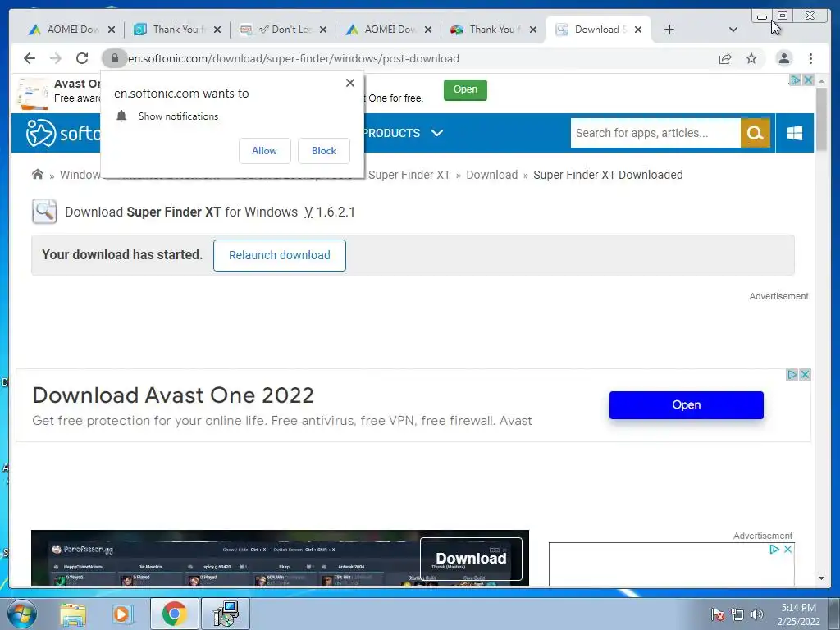
Task: Open a new tab with plus button
Action: tap(669, 30)
